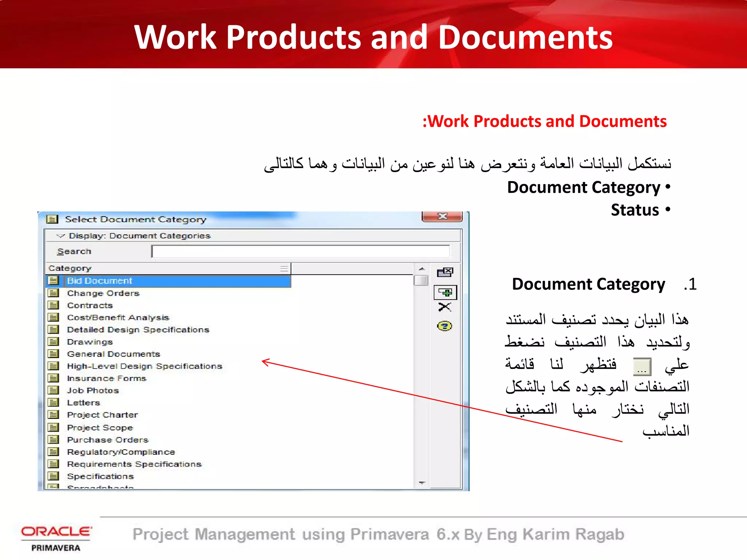Click the scroll-down arrow of category list
747x560 pixels.
[x=422, y=483]
